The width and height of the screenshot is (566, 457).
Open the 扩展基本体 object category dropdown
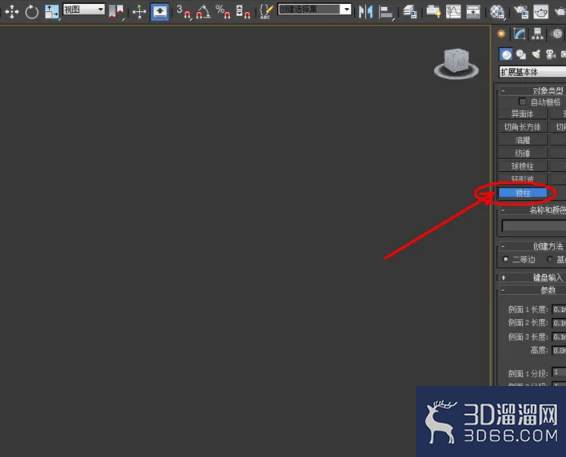(533, 72)
